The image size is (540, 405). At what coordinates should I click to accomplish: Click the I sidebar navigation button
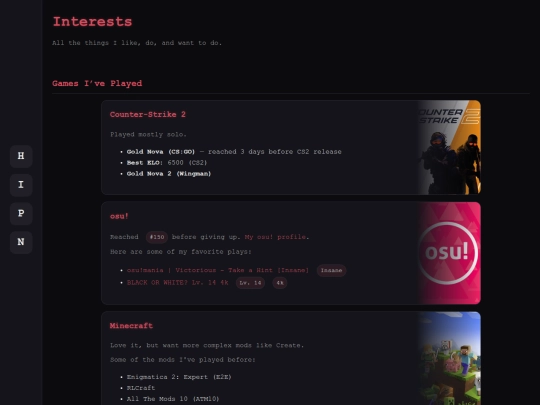pos(21,185)
